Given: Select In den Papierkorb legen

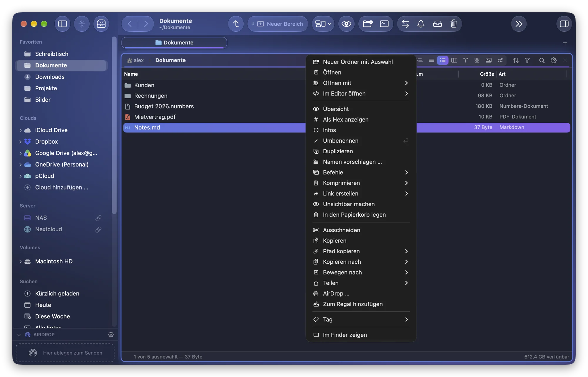Looking at the screenshot, I should coord(361,215).
